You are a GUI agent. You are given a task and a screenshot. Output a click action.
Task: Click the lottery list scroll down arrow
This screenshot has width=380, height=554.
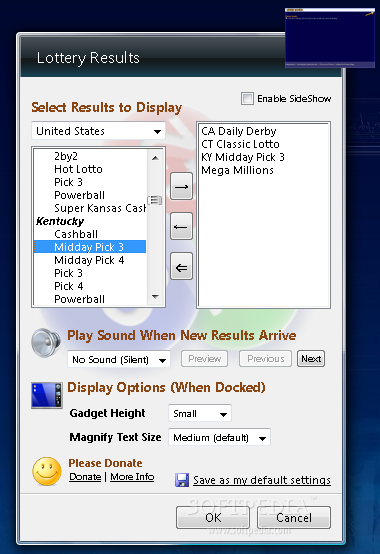[x=155, y=297]
